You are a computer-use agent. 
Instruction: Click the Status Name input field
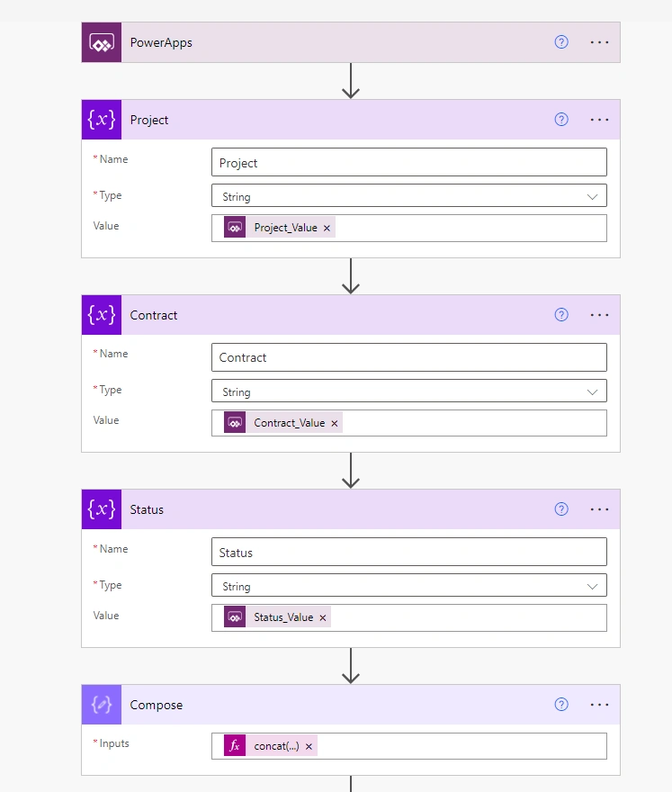(x=409, y=552)
